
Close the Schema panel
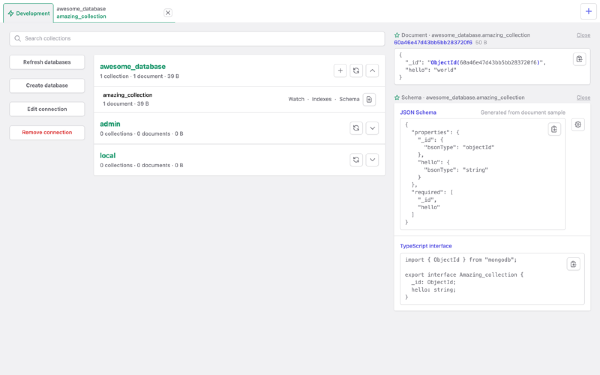(x=583, y=98)
